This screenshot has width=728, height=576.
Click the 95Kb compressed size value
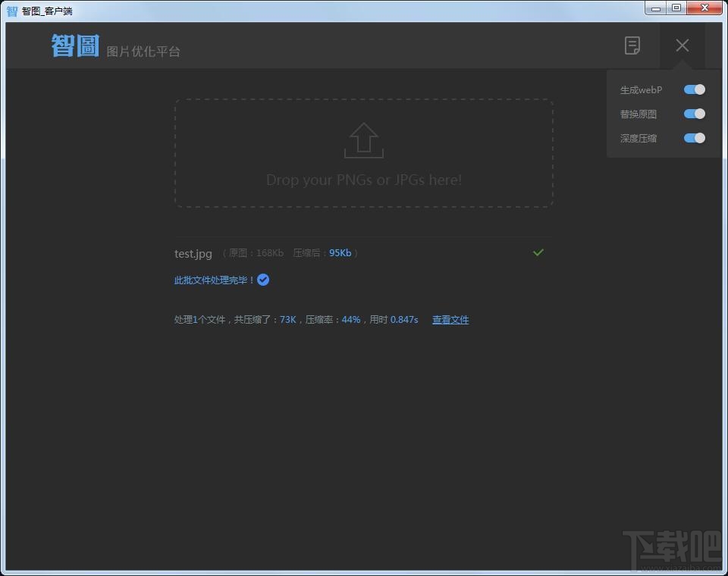click(x=340, y=252)
